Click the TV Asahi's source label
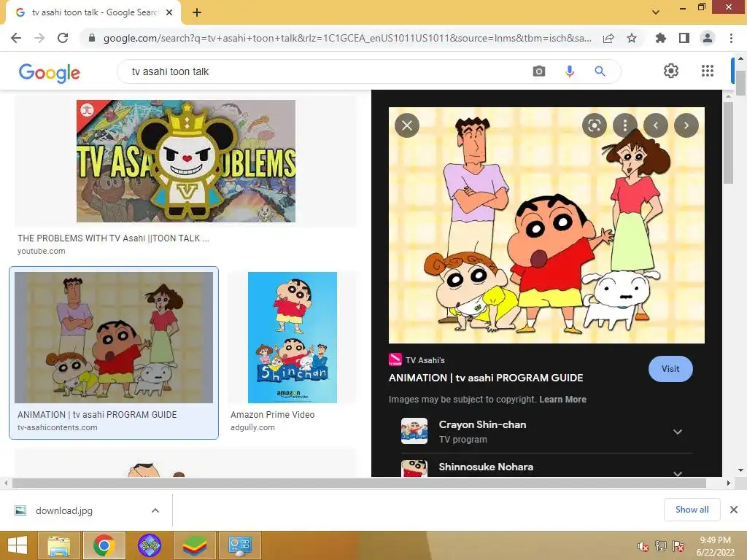747x560 pixels. [425, 360]
